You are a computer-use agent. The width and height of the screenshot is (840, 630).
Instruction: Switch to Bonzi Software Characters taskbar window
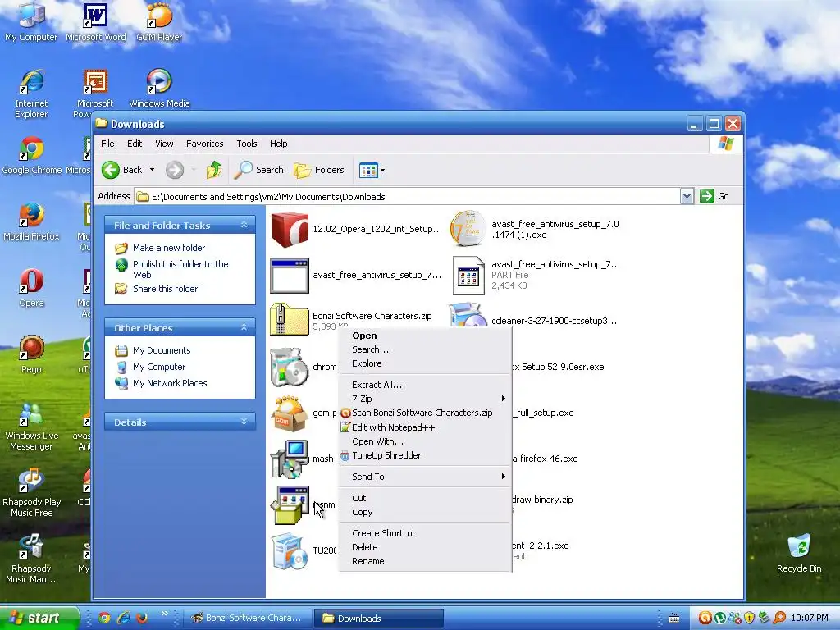point(248,619)
